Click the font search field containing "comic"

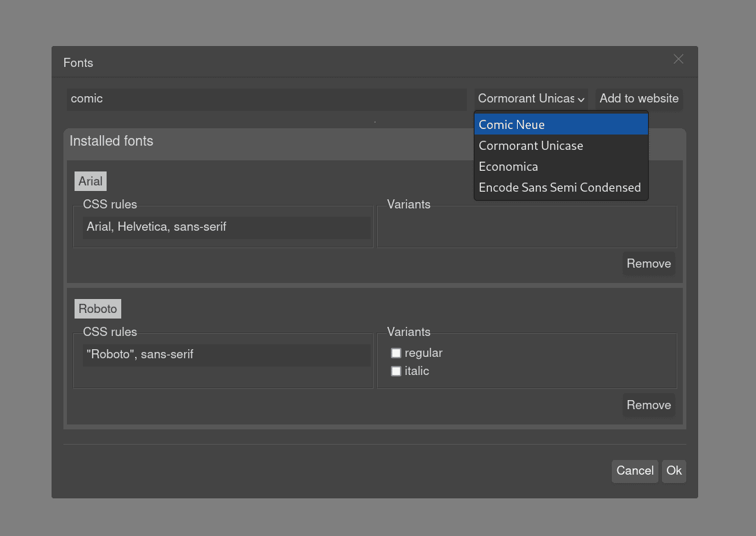coord(267,98)
